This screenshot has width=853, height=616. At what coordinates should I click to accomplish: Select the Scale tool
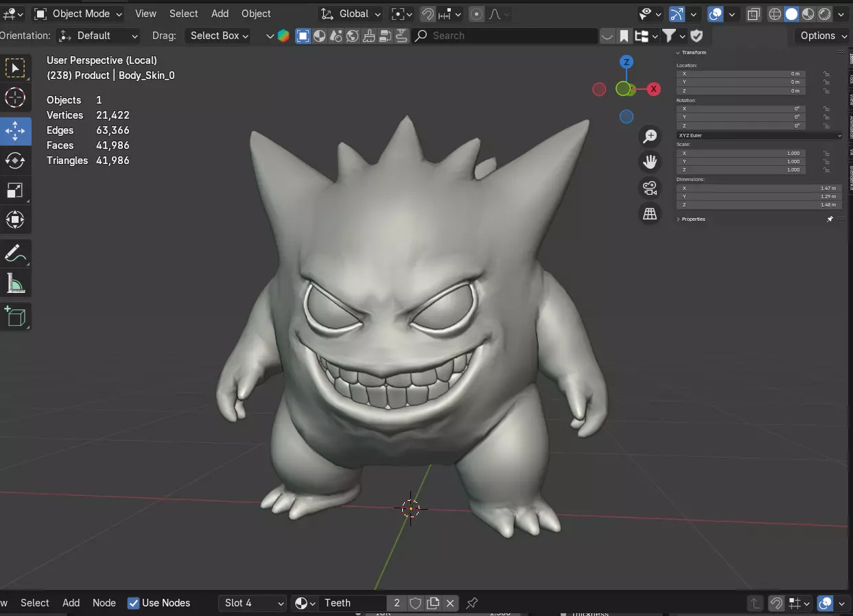point(15,190)
